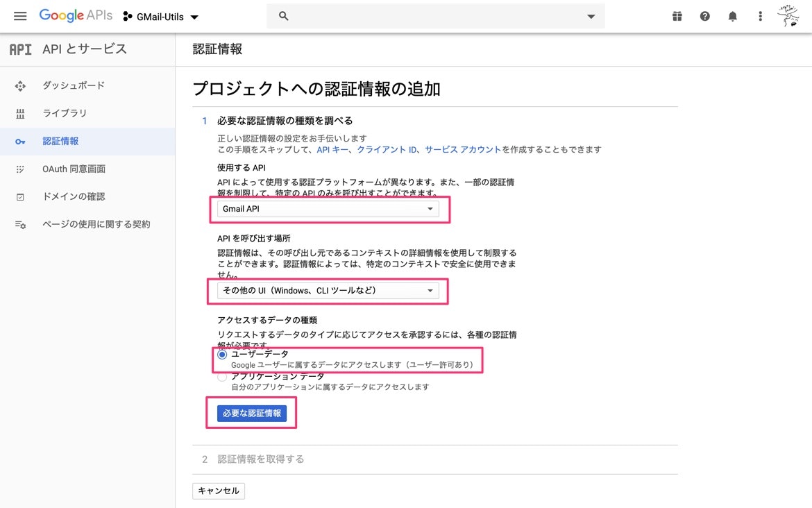The width and height of the screenshot is (812, 508).
Task: Follow the API キー link
Action: point(332,150)
